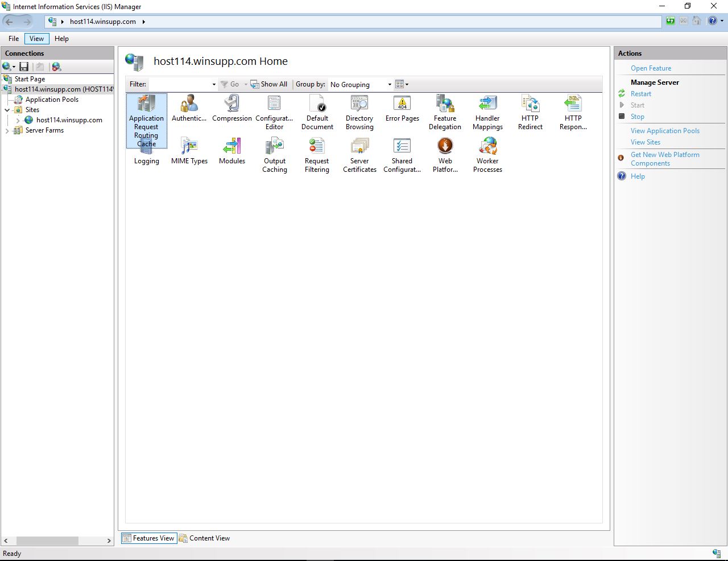Viewport: 728px width, 561px height.
Task: Open the Filter dropdown box
Action: point(214,84)
